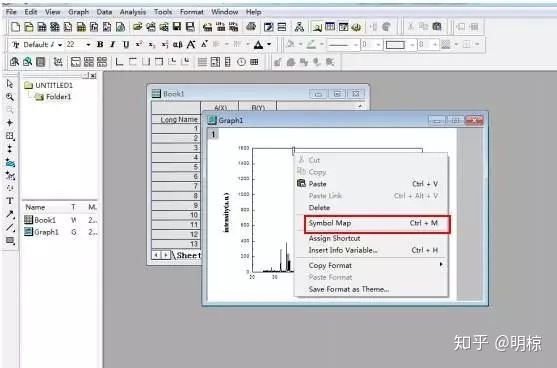
Task: Apply superscript with the x² button
Action: 139,44
